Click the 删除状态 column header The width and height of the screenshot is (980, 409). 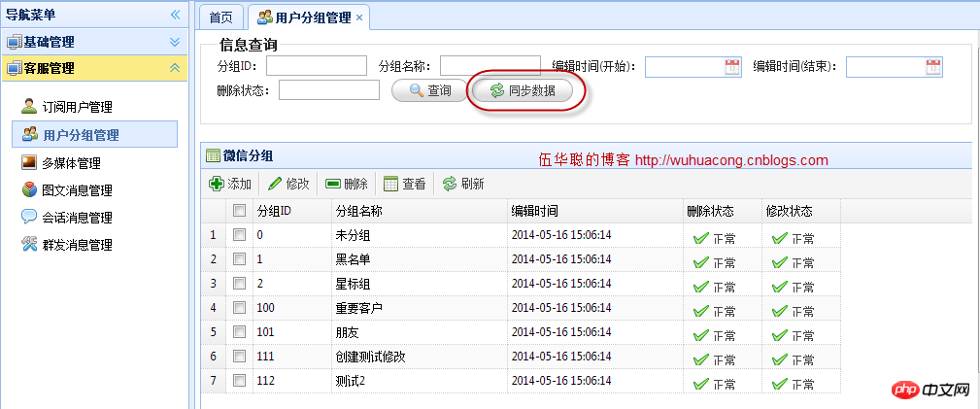pos(723,211)
